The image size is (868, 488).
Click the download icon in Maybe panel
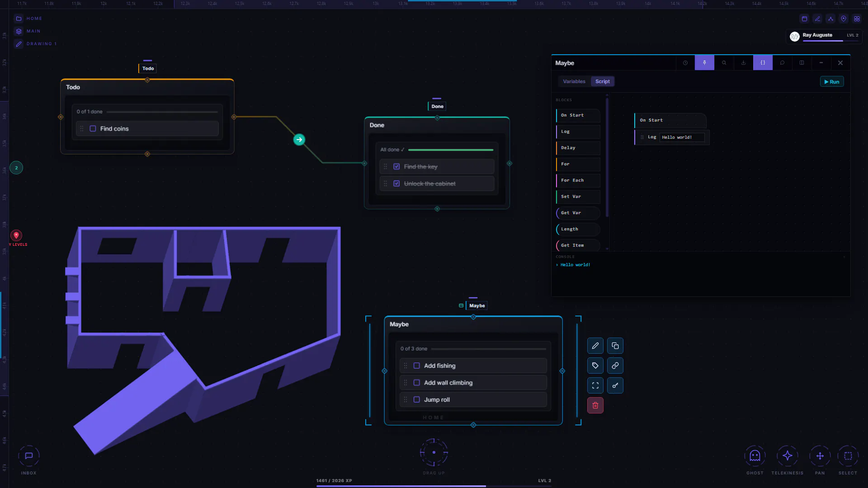click(744, 63)
